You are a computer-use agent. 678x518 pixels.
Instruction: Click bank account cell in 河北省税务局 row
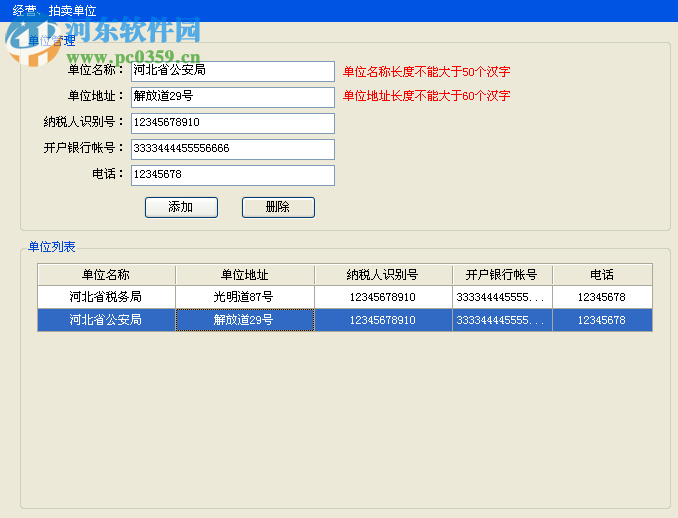[x=502, y=297]
